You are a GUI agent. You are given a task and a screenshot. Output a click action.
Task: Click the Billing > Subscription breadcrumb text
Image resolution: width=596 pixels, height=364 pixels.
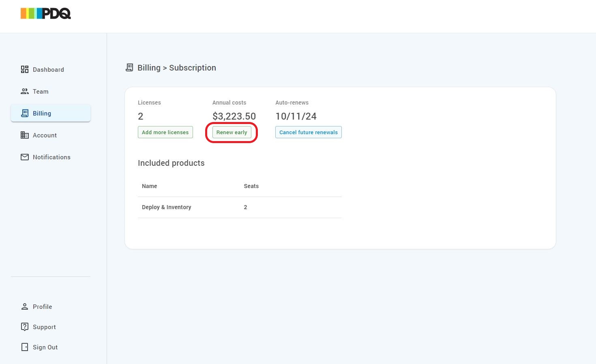click(x=176, y=68)
